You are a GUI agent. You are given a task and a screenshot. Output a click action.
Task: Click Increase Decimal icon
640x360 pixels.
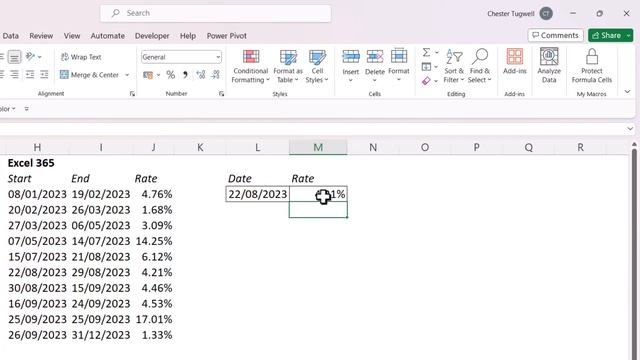(x=200, y=75)
